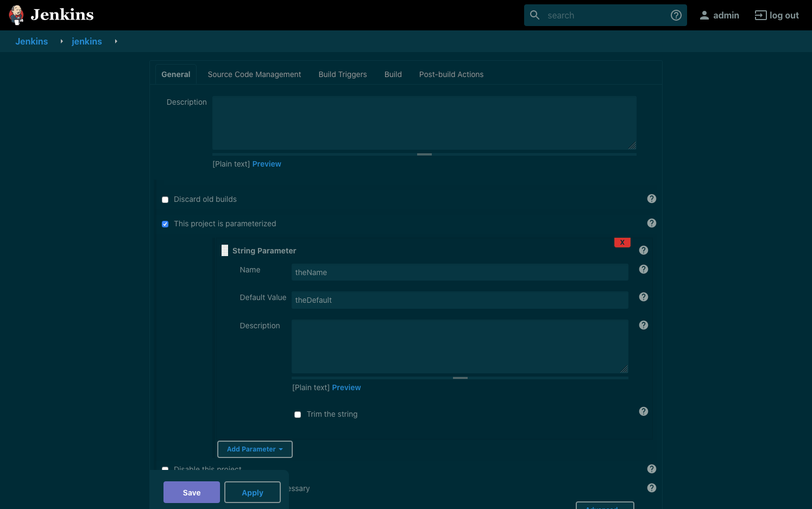Click the String Parameter heading text

[265, 251]
